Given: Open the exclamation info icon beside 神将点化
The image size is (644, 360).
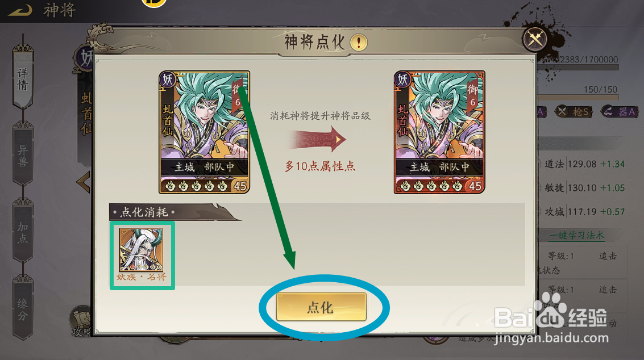Looking at the screenshot, I should (359, 42).
